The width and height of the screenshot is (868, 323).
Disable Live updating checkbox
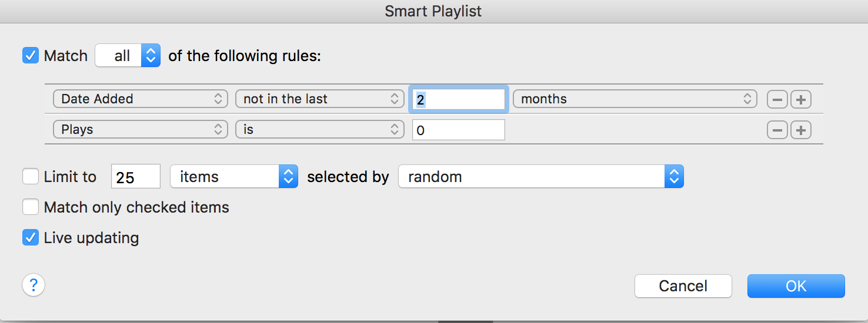(x=31, y=238)
